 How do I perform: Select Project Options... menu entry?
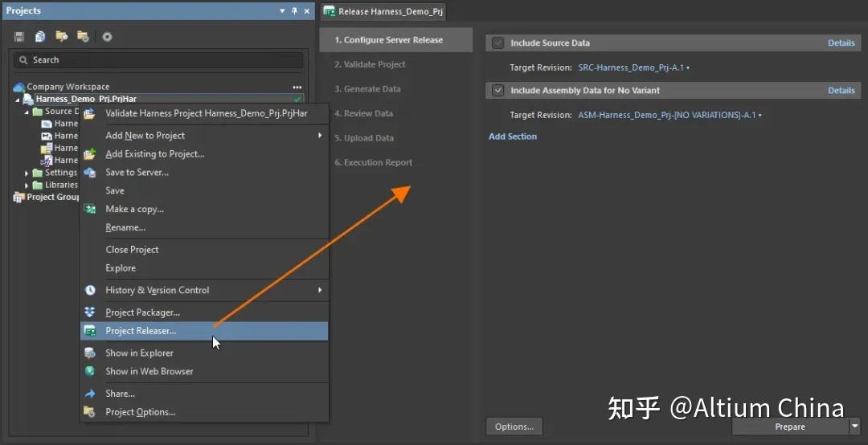click(204, 412)
